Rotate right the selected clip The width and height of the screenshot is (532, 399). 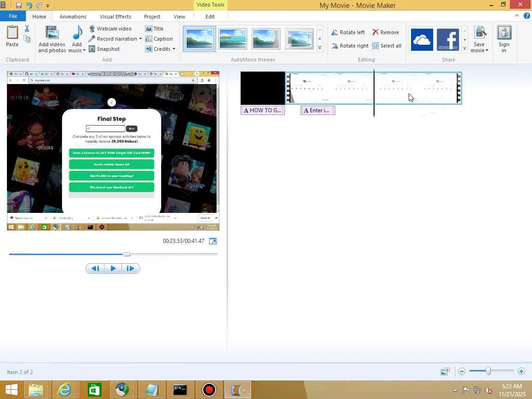point(350,46)
